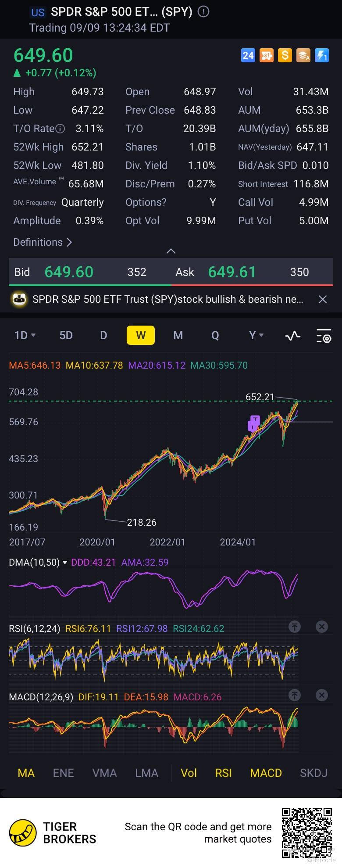Tap the Div. Yield value 1.10%
The height and width of the screenshot is (868, 342).
(202, 165)
